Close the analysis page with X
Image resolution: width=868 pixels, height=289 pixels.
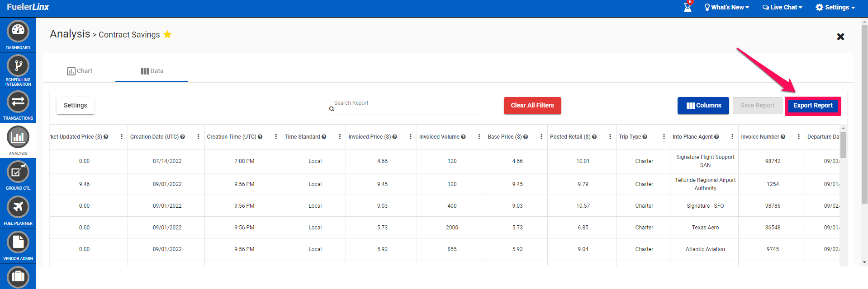point(840,37)
